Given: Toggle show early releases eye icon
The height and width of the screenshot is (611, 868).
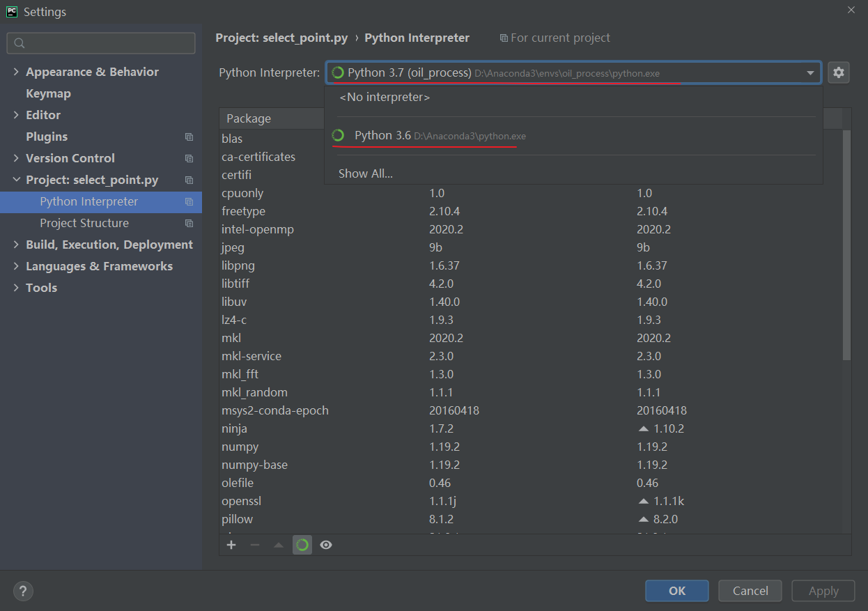Looking at the screenshot, I should coord(326,545).
